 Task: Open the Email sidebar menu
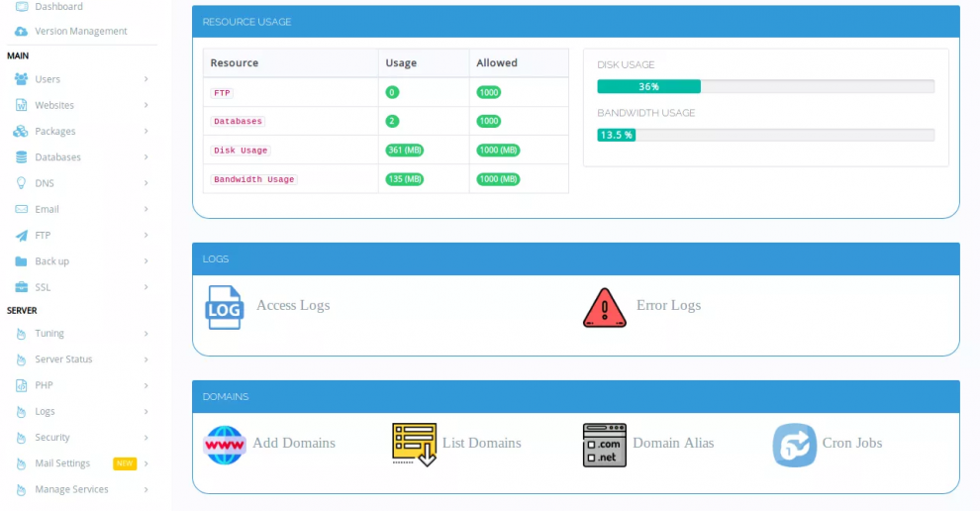pos(47,209)
